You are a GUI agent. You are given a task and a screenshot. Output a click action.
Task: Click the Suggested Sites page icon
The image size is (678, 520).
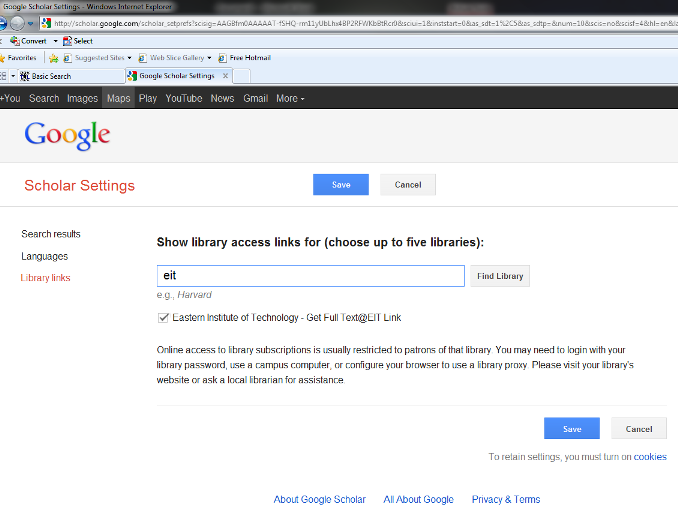(x=67, y=58)
